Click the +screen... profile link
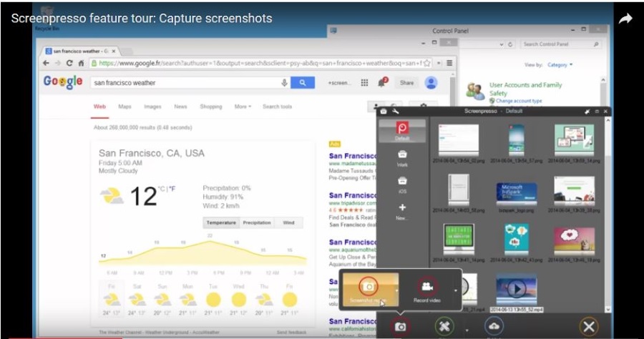Viewport: 644px width, 339px height. click(339, 83)
